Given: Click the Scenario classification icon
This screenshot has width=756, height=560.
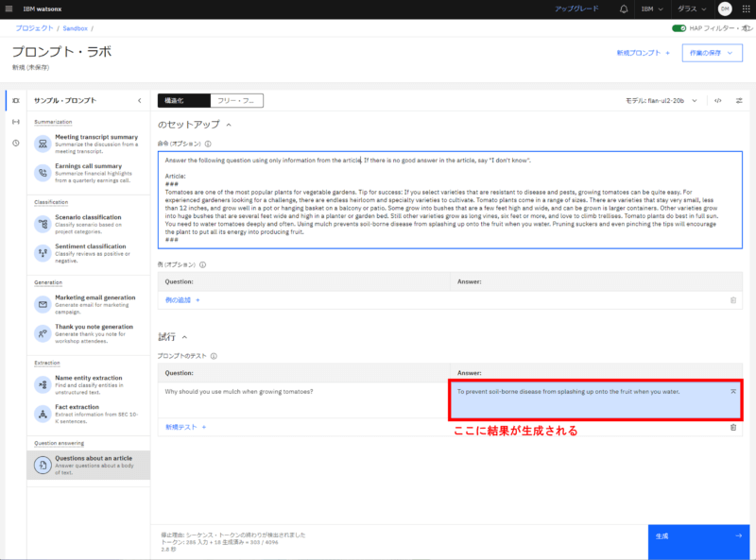Looking at the screenshot, I should coord(43,224).
